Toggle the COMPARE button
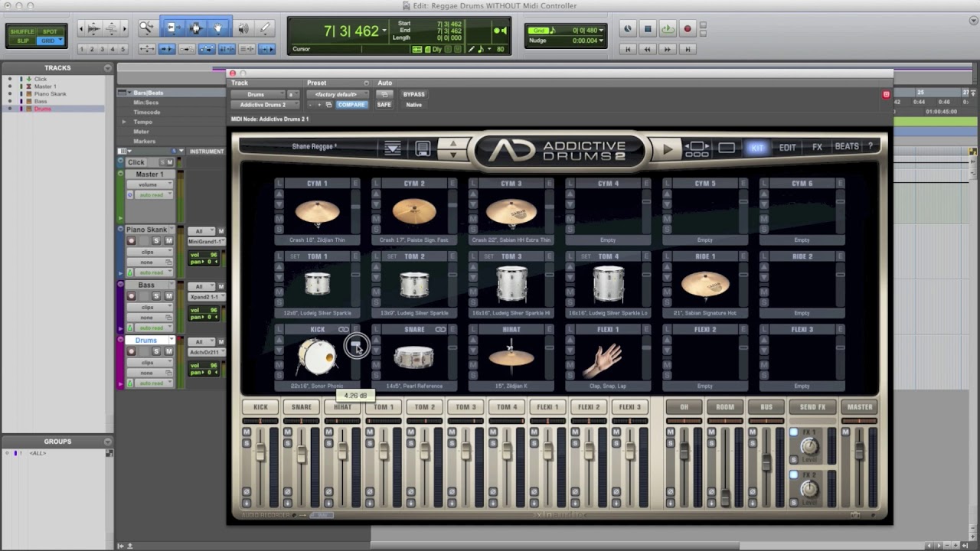Viewport: 980px width, 551px height. [351, 105]
